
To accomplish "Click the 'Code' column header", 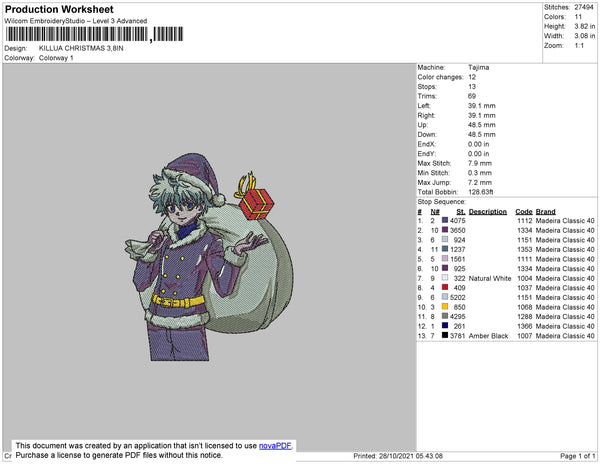I will click(x=524, y=212).
